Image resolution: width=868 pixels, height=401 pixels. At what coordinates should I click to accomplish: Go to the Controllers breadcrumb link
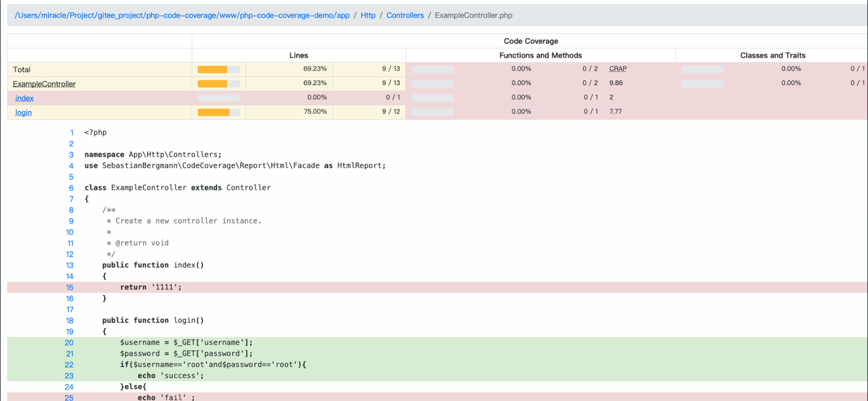405,15
